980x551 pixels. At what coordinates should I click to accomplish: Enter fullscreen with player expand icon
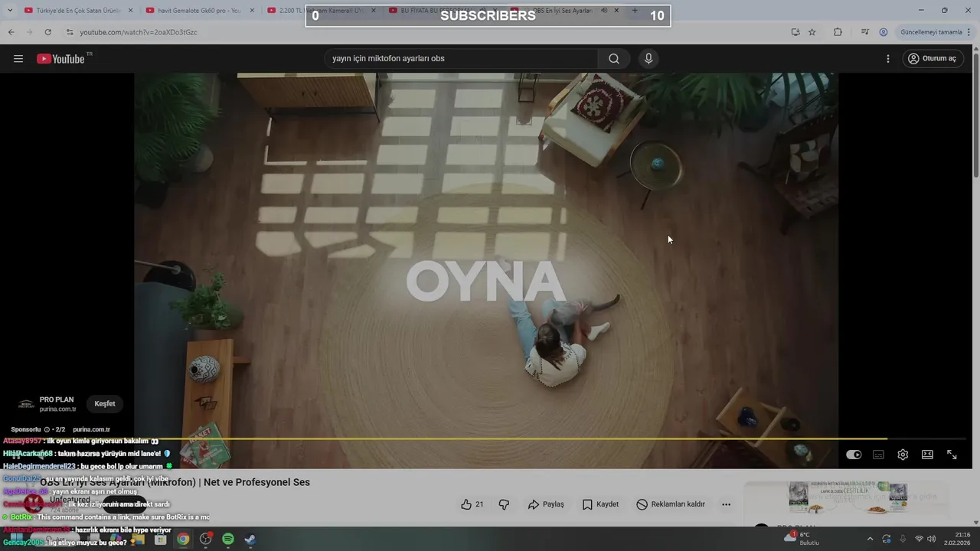[952, 455]
